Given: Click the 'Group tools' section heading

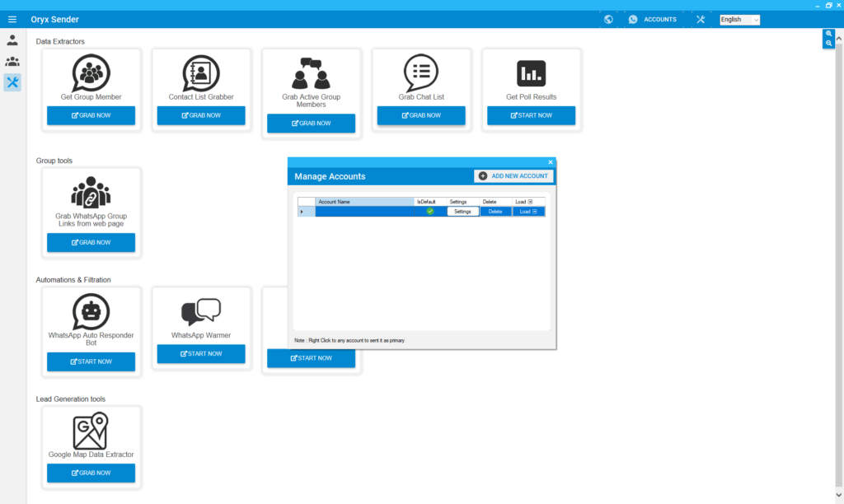Looking at the screenshot, I should point(54,161).
